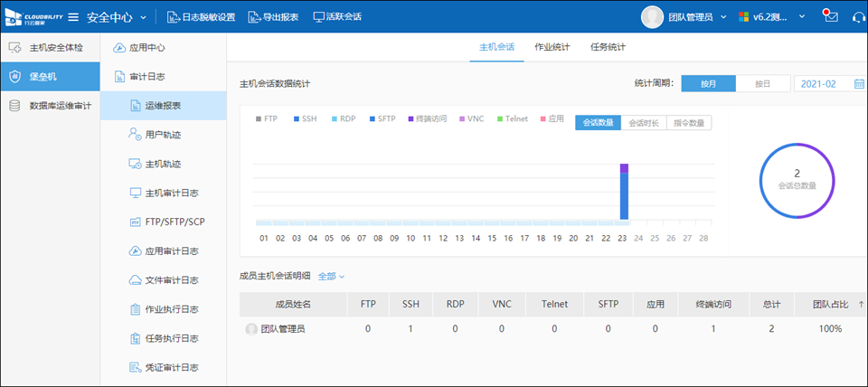Show 会话时长 chart metric
The width and height of the screenshot is (868, 387).
point(644,123)
